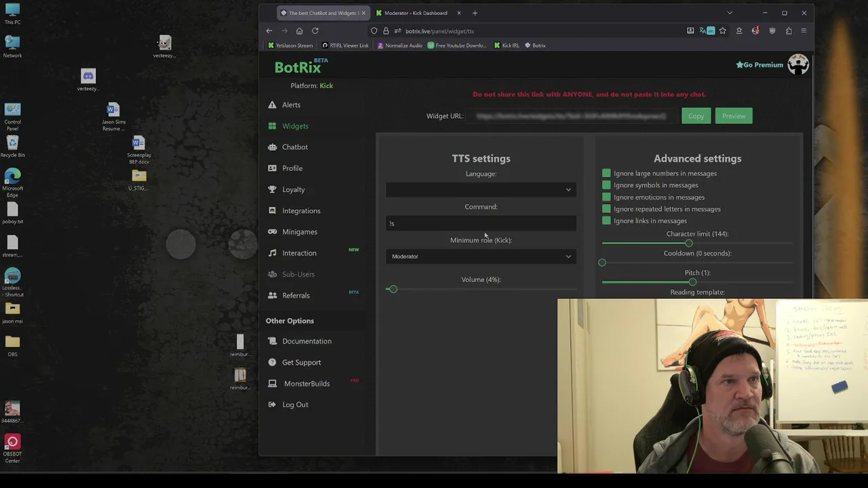Image resolution: width=868 pixels, height=488 pixels.
Task: Open the Alerts section icon in sidebar
Action: click(272, 104)
